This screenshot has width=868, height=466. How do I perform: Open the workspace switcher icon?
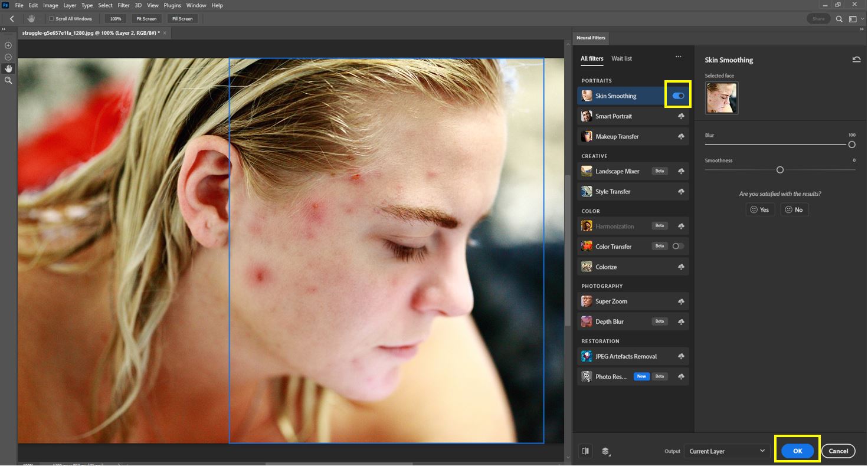coord(853,19)
